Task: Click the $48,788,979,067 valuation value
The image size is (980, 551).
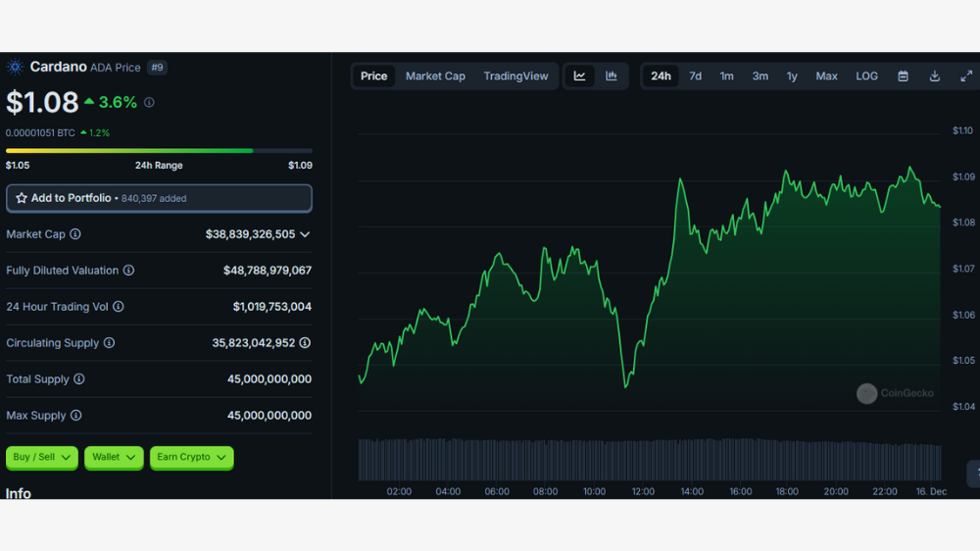Action: tap(268, 271)
